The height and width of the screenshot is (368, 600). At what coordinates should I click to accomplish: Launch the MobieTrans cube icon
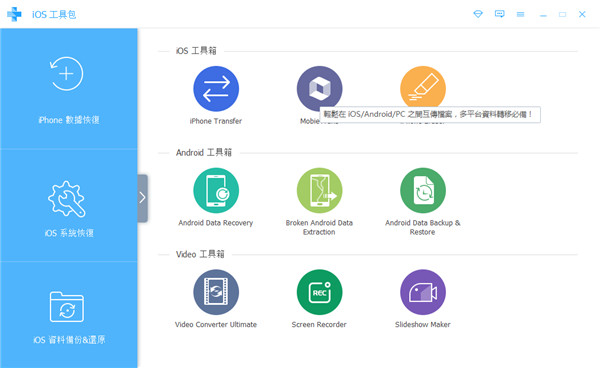pos(320,89)
